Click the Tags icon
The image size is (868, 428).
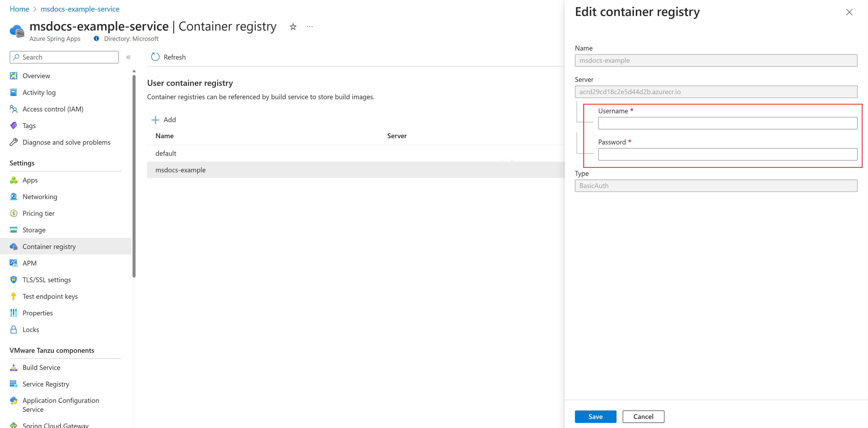tap(13, 126)
